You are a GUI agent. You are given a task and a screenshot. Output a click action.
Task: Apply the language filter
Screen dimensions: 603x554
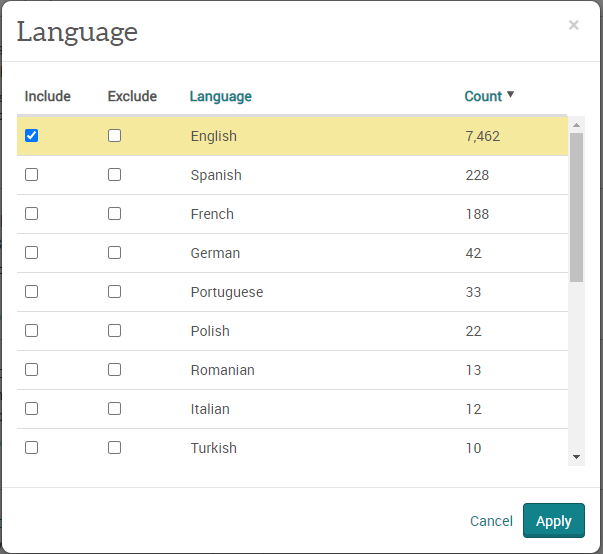click(x=554, y=521)
